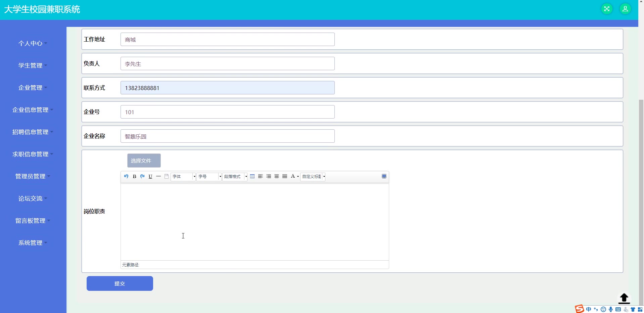Image resolution: width=644 pixels, height=313 pixels.
Task: Expand 企业信息管理 sidebar menu
Action: [33, 110]
